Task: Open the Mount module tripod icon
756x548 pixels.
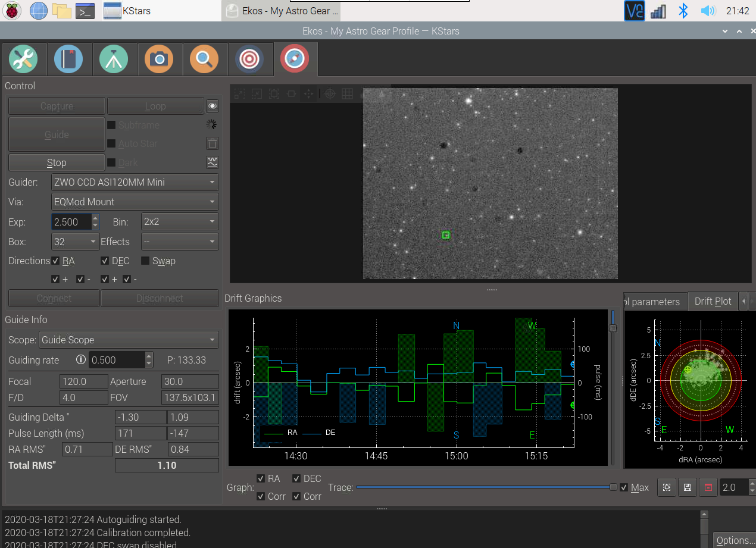Action: click(114, 60)
